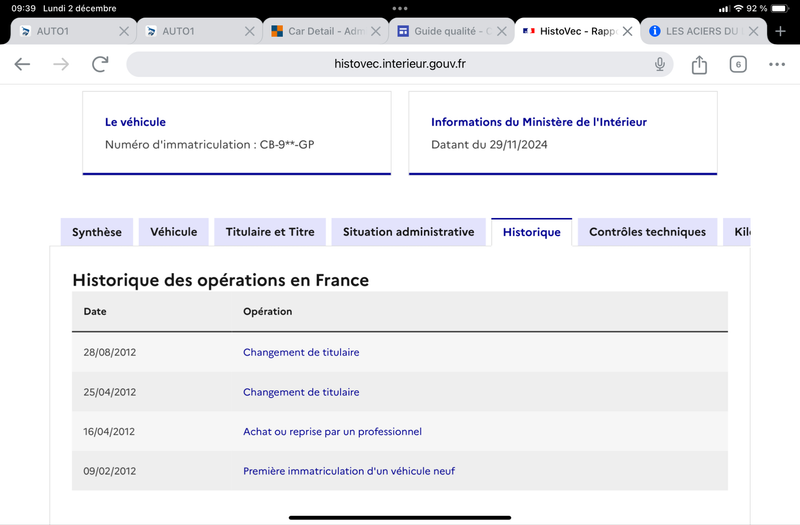
Task: Click the date 28/08/2012
Action: tap(110, 352)
